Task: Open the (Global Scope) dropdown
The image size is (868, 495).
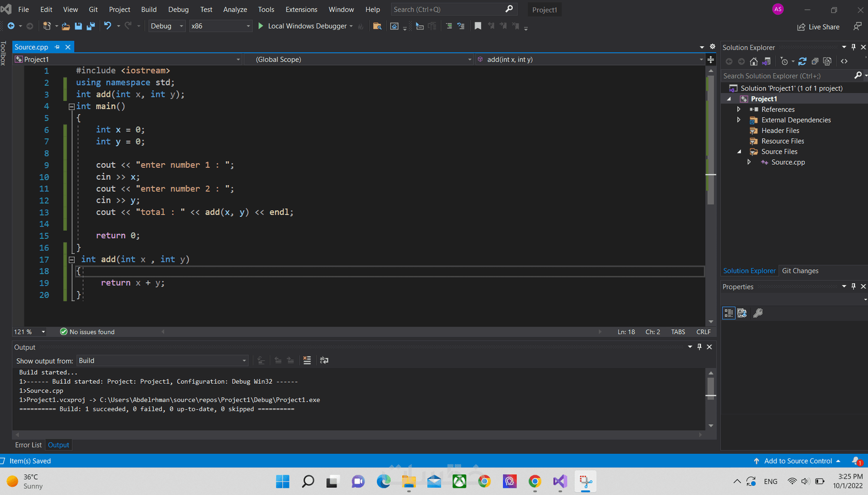Action: coord(359,60)
